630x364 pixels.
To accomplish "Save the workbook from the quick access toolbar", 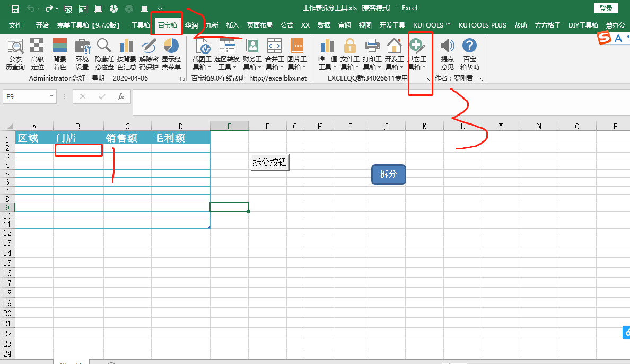I will [x=15, y=8].
